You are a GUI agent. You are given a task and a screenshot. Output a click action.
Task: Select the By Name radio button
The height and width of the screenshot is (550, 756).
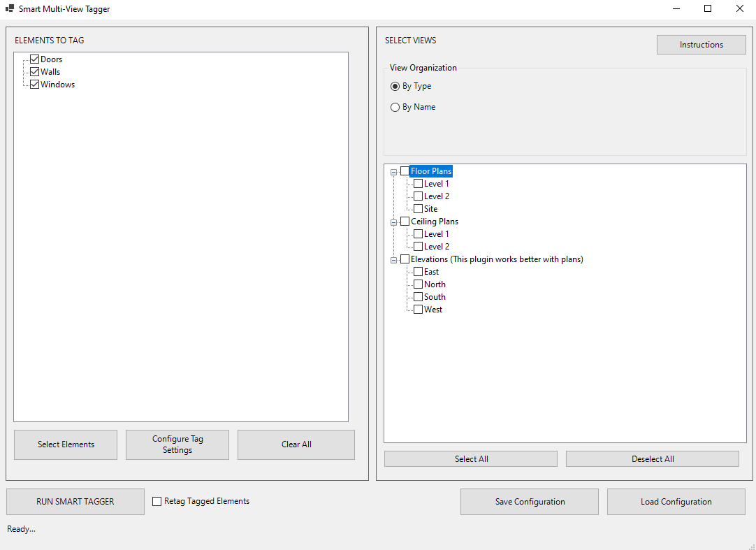pos(395,107)
